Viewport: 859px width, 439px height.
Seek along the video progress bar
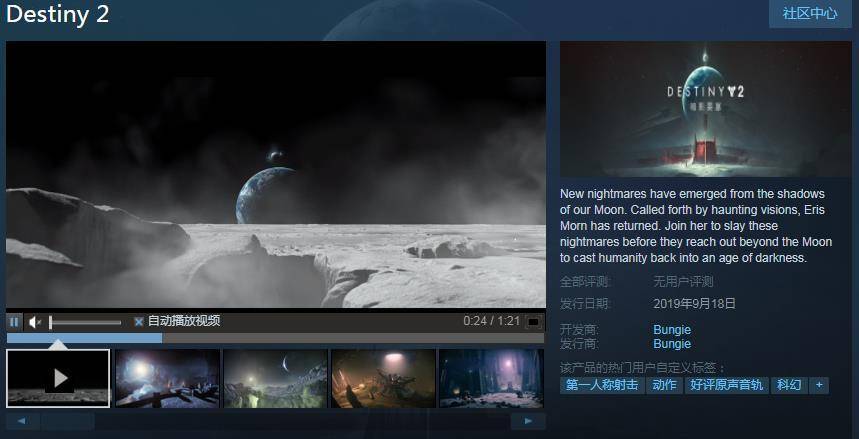tap(276, 338)
